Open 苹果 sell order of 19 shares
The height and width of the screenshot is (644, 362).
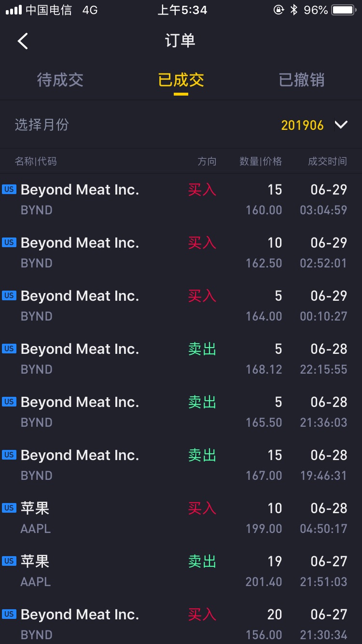pyautogui.click(x=181, y=572)
